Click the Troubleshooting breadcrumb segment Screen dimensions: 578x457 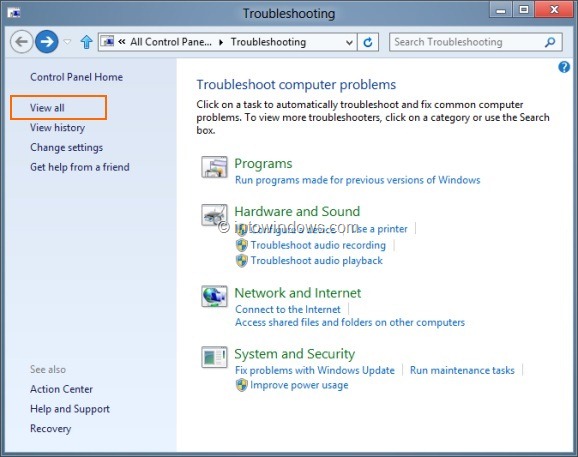click(268, 42)
